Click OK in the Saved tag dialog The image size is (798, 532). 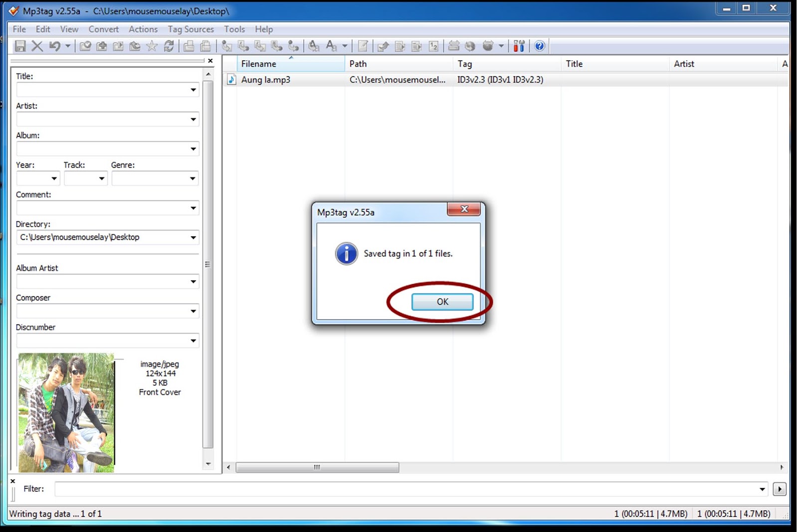coord(442,302)
